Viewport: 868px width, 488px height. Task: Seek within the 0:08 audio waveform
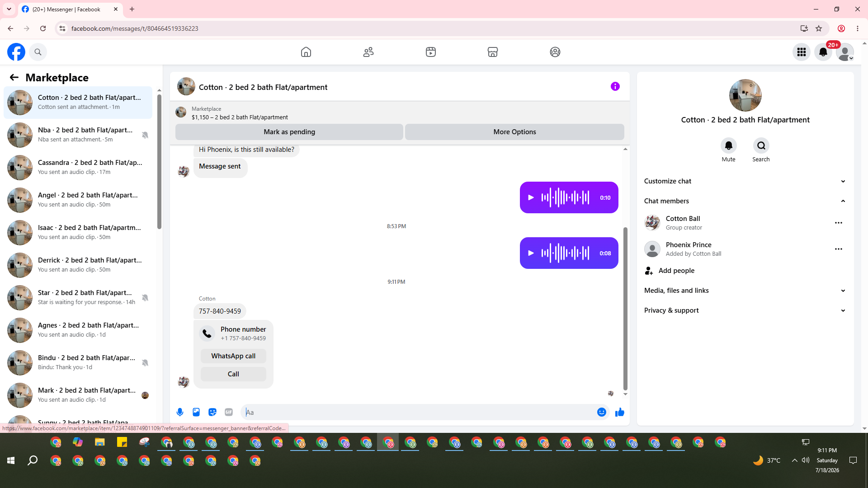566,253
